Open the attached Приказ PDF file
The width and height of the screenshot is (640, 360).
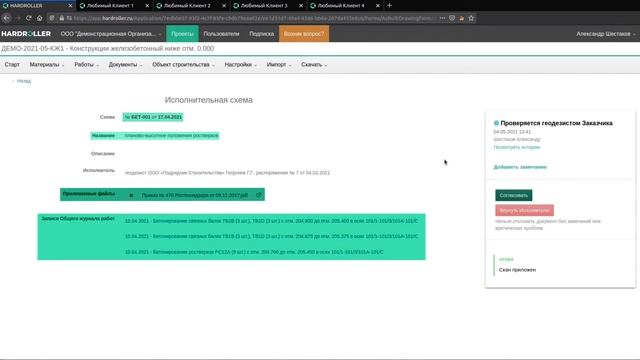pos(195,195)
